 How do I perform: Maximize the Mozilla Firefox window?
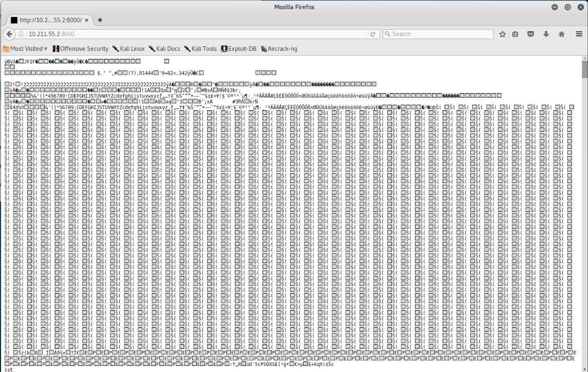(x=567, y=7)
